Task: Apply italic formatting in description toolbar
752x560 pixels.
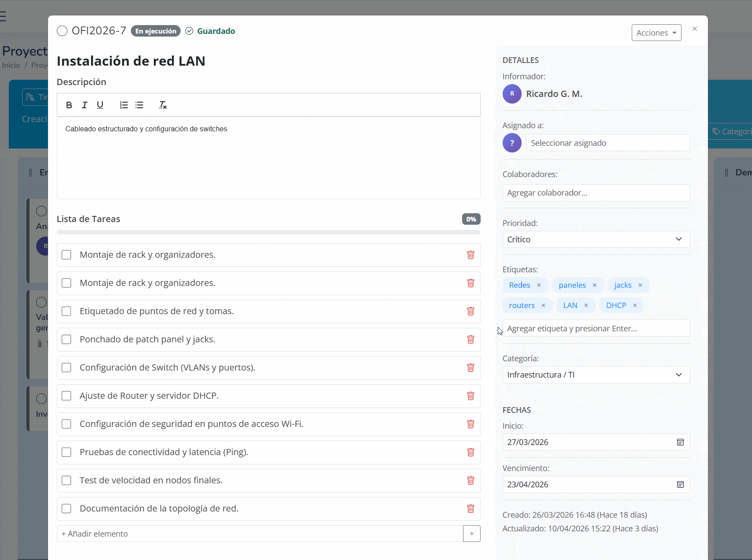Action: click(85, 105)
